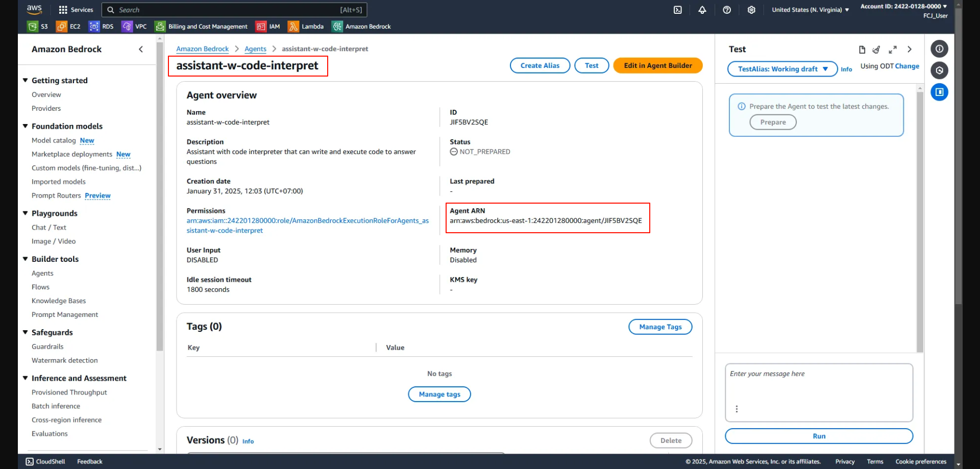Collapse the Getting started section
The height and width of the screenshot is (469, 980).
(25, 80)
